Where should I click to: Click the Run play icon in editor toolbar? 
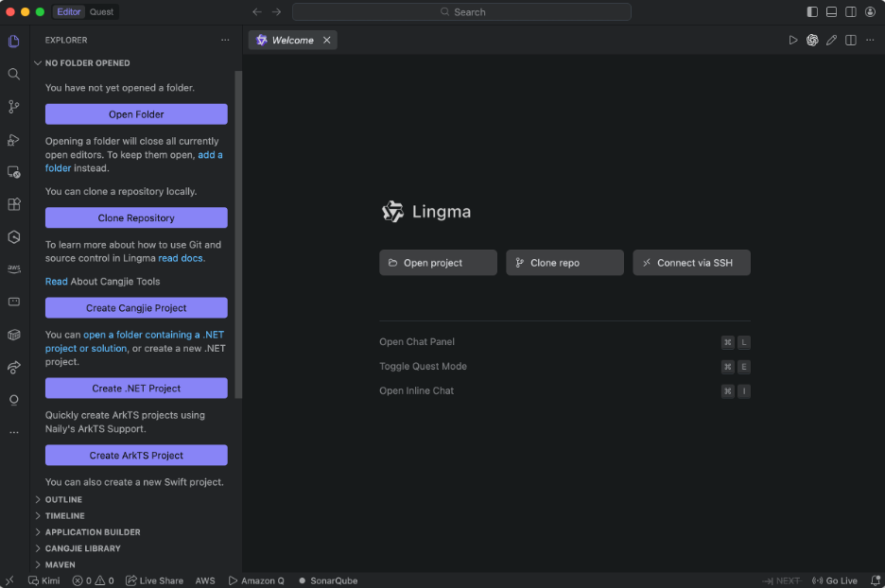point(793,40)
